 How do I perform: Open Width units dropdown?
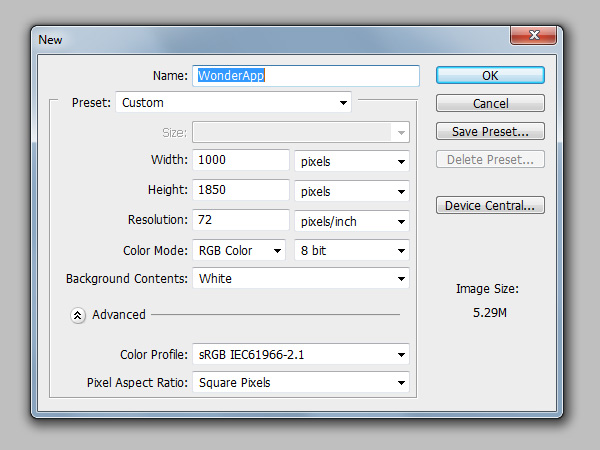tap(352, 161)
